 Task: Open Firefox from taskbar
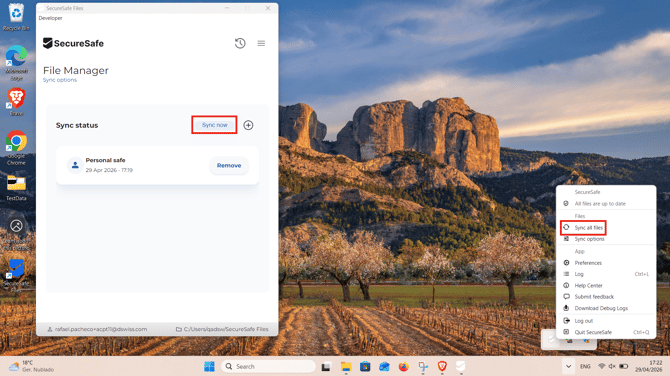[x=403, y=366]
